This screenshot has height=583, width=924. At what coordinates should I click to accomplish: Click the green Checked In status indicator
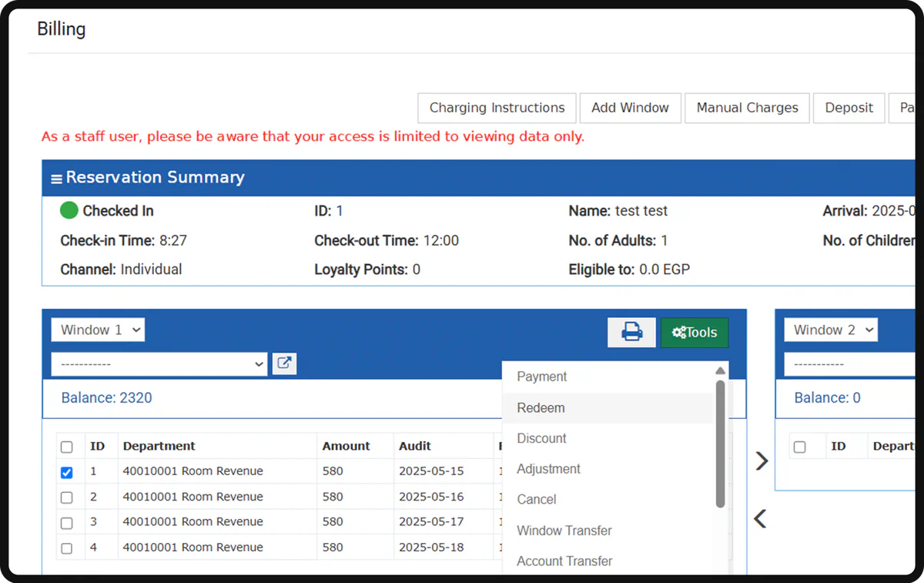click(x=69, y=210)
